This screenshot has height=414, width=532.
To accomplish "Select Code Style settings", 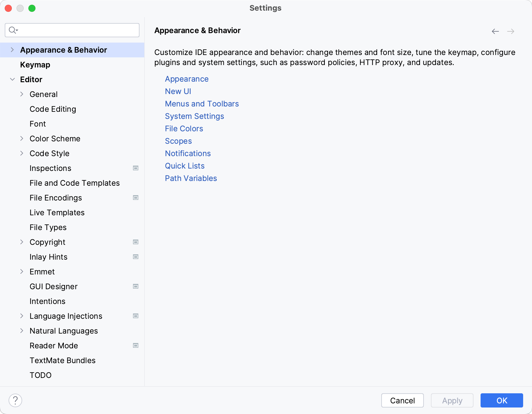I will coord(72,153).
